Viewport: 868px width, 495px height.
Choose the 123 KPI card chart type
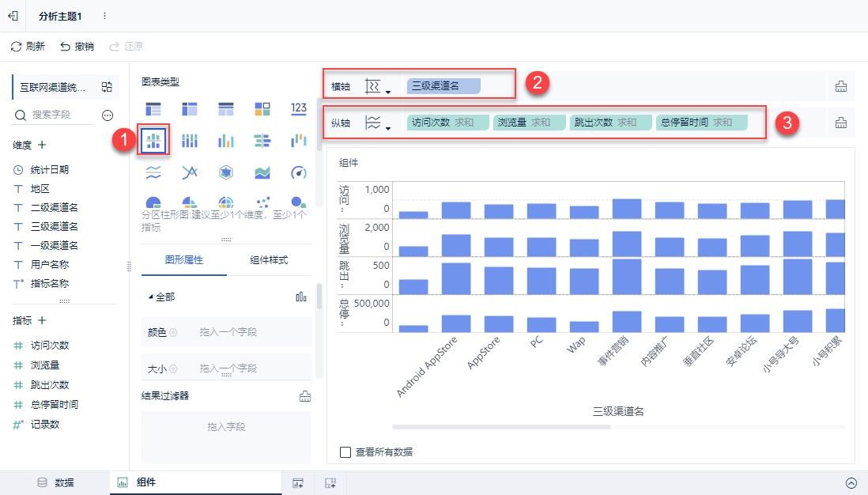(x=298, y=108)
